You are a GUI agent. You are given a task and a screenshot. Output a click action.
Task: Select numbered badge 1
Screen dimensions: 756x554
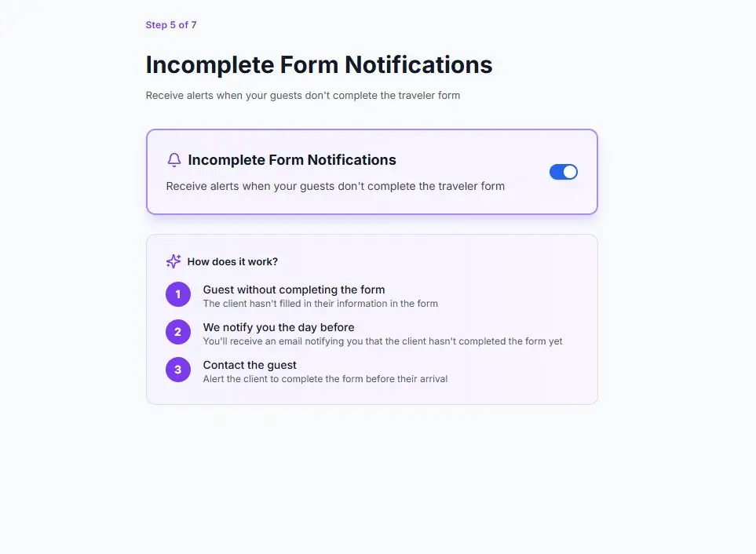tap(178, 294)
